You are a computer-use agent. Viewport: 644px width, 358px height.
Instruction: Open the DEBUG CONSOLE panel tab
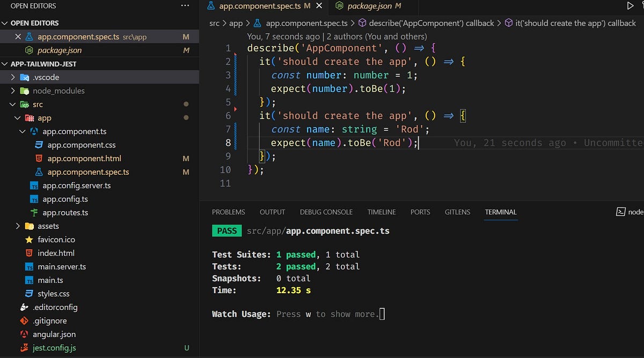[x=326, y=212]
